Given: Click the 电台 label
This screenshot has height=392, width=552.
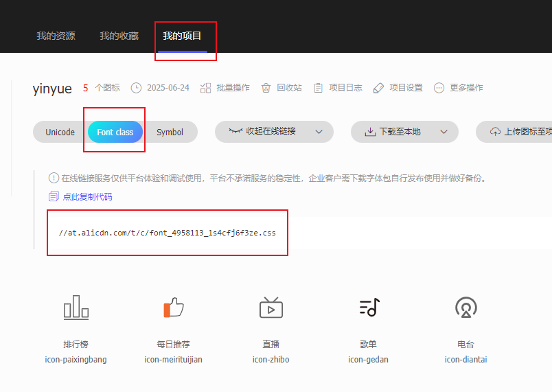Looking at the screenshot, I should [x=465, y=344].
